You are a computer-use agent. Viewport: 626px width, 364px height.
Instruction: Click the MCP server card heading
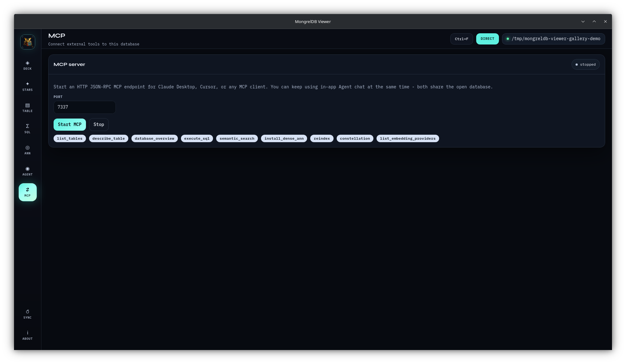pyautogui.click(x=69, y=64)
